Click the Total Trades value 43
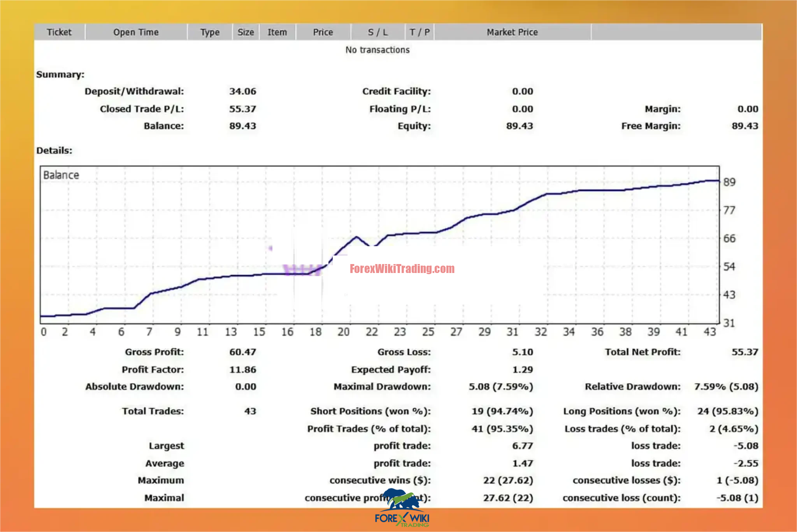 tap(250, 411)
